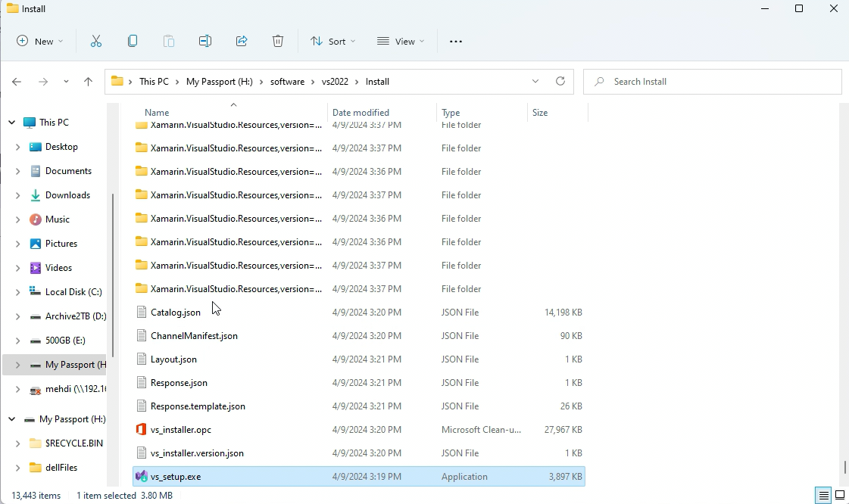Screen dimensions: 849x504
Task: Go back with the Back arrow
Action: (16, 82)
